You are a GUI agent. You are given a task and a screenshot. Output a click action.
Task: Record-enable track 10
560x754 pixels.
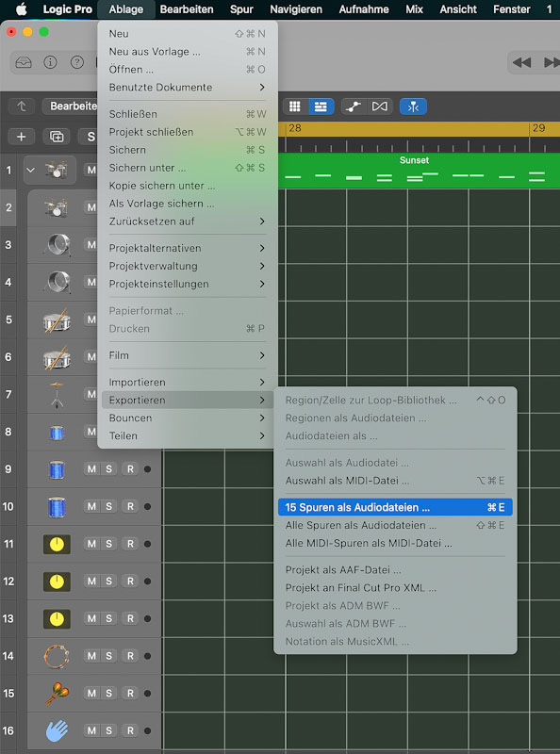(x=130, y=506)
